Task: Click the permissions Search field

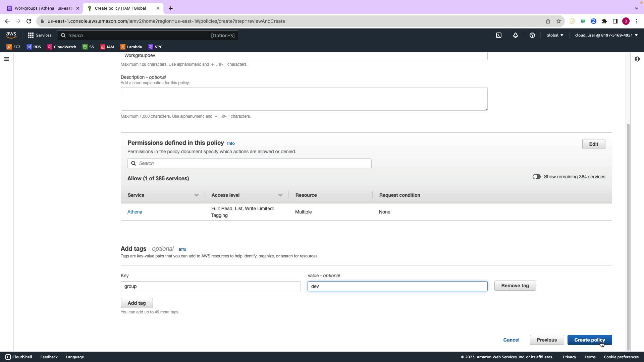Action: click(x=249, y=163)
